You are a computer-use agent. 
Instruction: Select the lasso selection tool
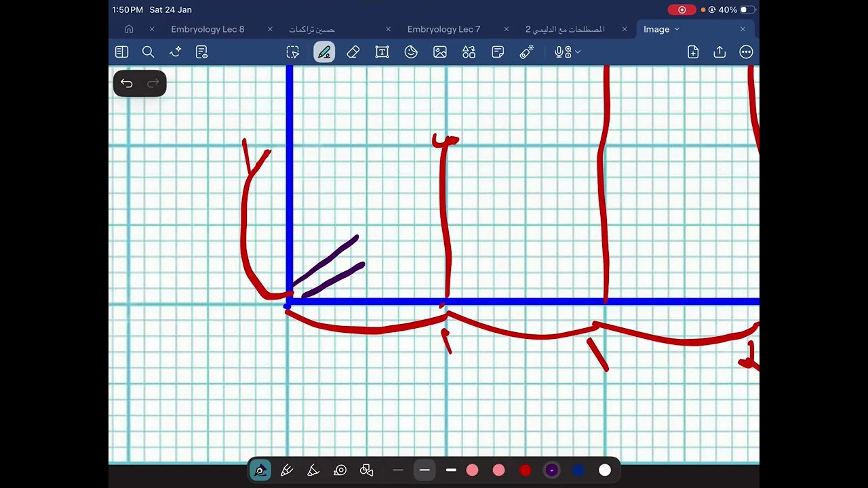[x=293, y=52]
